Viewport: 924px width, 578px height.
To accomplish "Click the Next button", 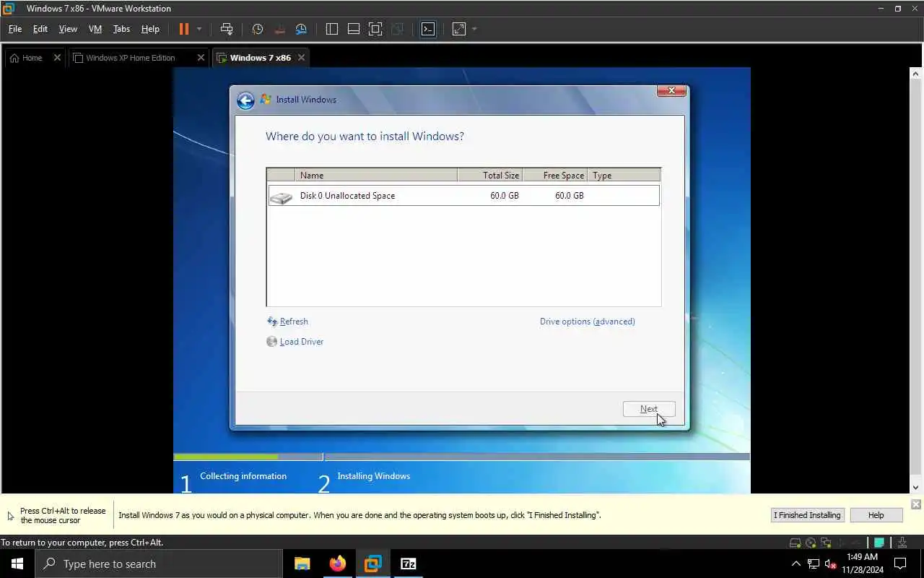I will pos(649,409).
